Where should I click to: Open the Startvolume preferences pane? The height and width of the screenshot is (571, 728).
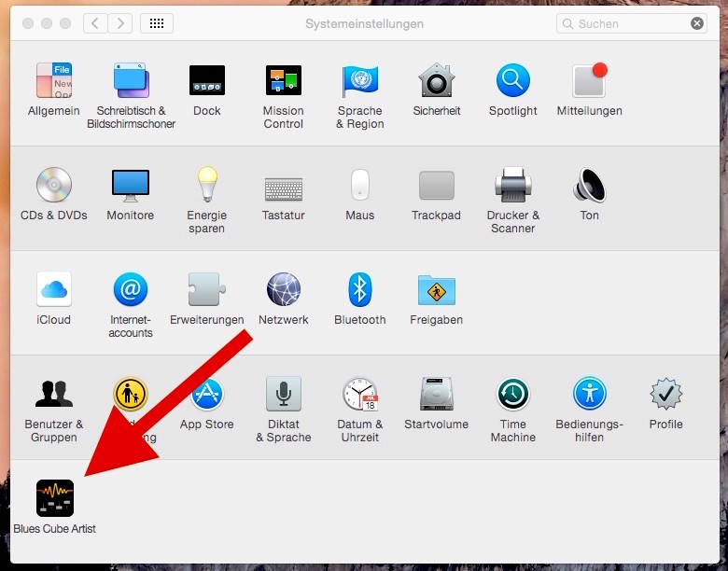(437, 394)
